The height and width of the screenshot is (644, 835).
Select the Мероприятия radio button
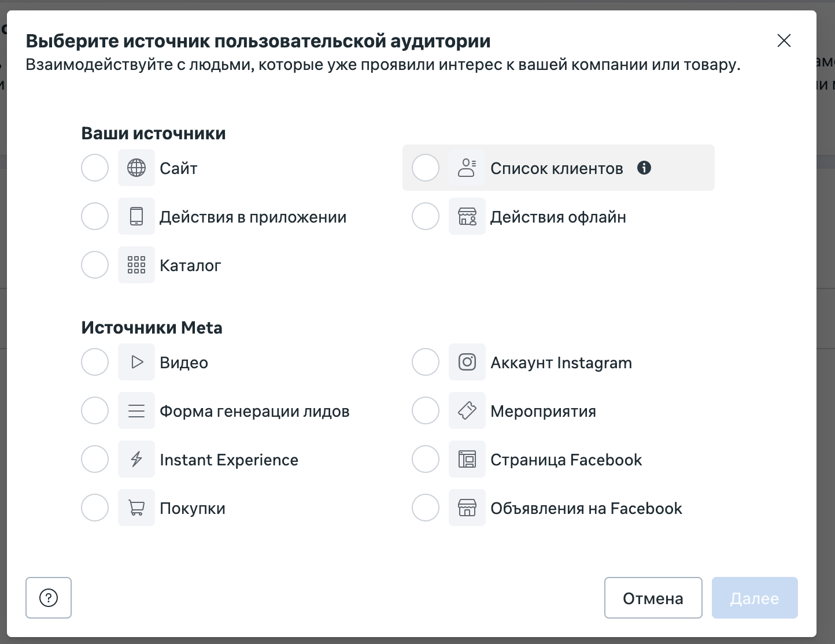coord(426,410)
